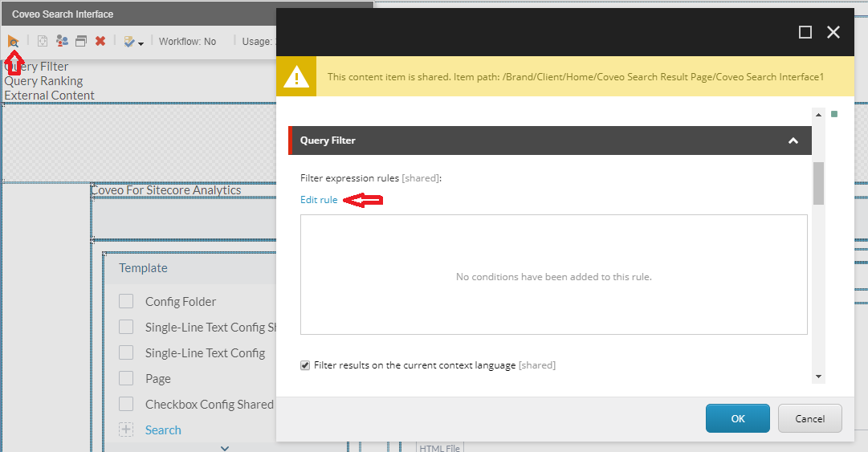
Task: Expand the Template facet bottom chevron
Action: tap(225, 448)
